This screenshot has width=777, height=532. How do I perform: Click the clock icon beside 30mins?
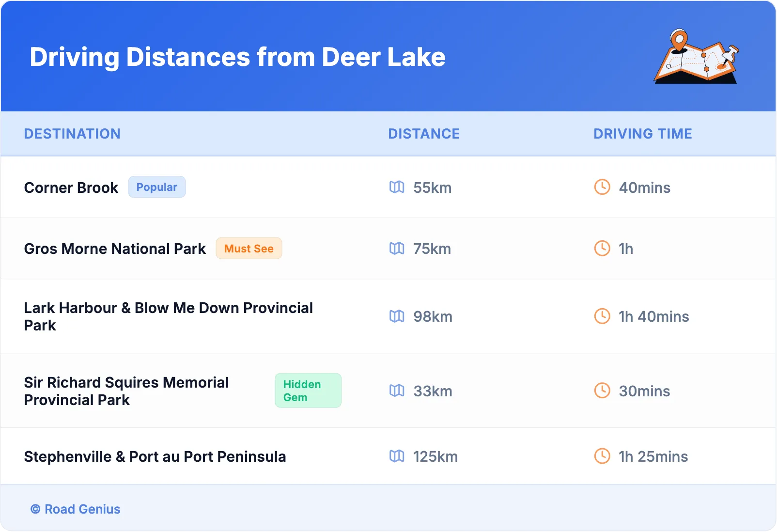click(x=602, y=391)
